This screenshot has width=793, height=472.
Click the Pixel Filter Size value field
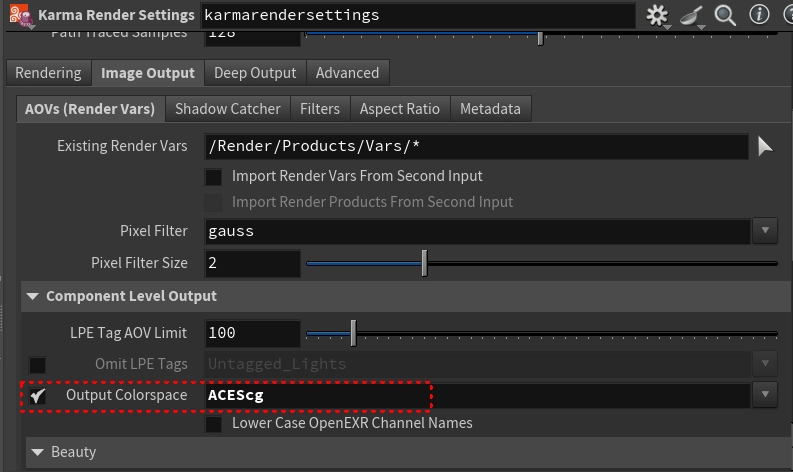252,263
